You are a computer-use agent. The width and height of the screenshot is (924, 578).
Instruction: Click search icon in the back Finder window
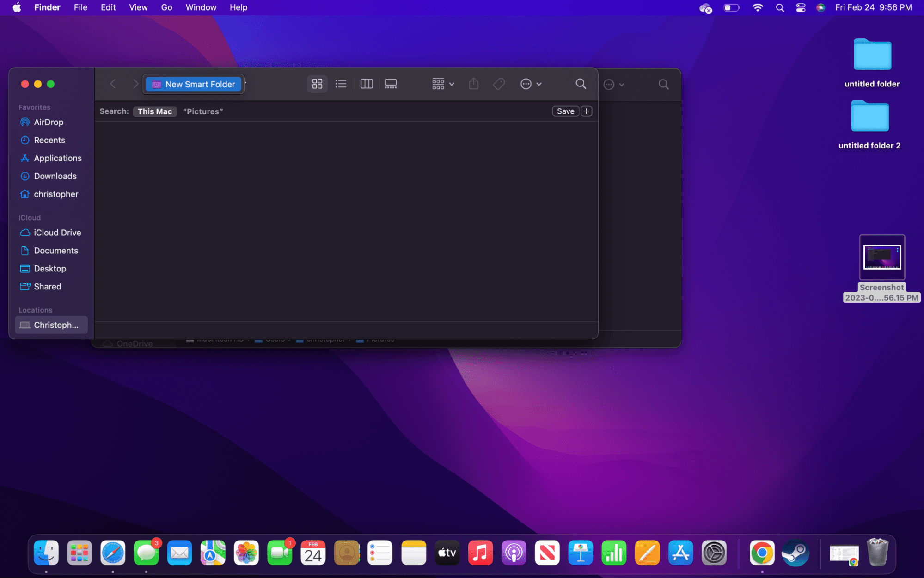663,84
